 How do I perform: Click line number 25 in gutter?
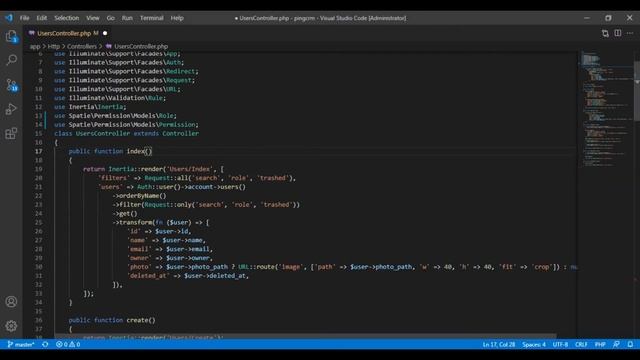point(38,222)
